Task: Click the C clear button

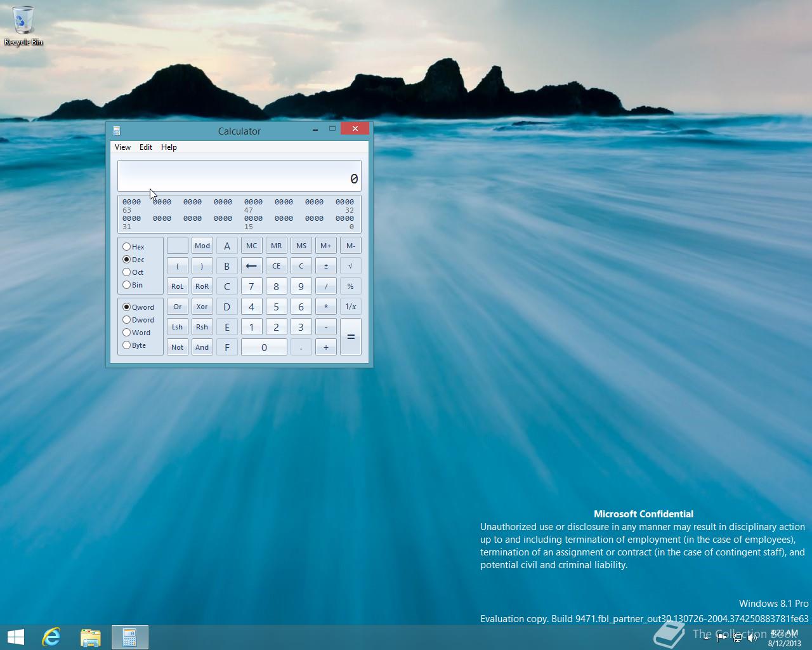Action: [301, 266]
